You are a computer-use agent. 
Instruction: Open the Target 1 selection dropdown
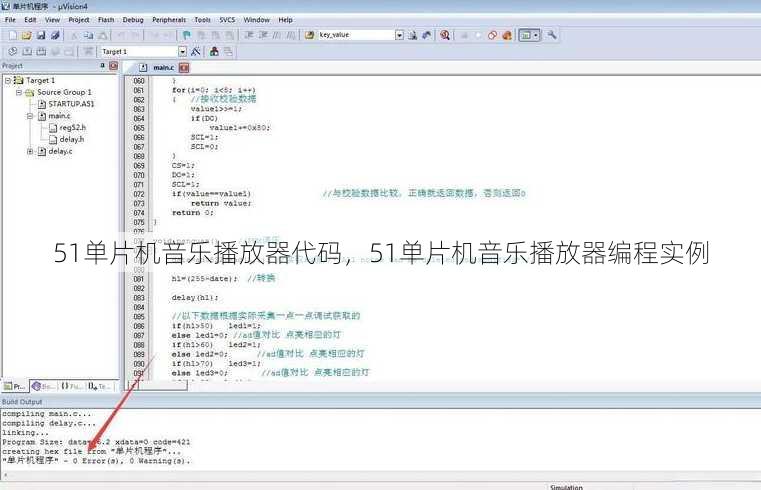tap(182, 51)
